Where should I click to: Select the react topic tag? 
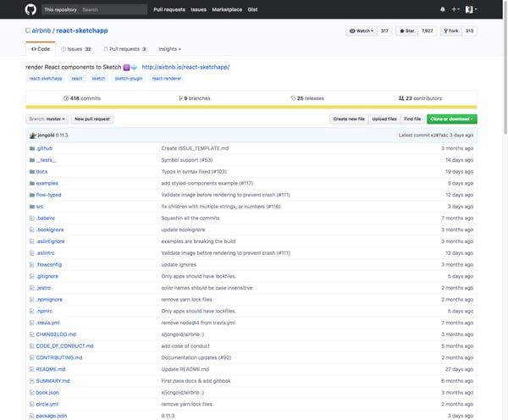pyautogui.click(x=77, y=79)
